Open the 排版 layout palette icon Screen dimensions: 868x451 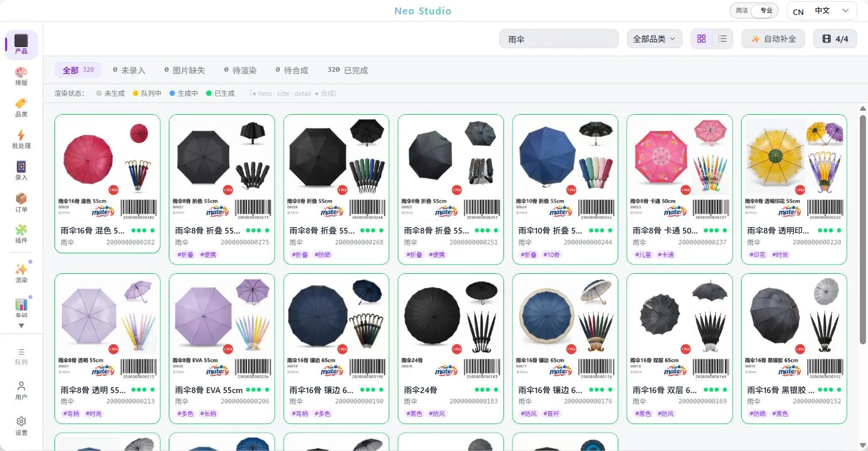tap(21, 76)
